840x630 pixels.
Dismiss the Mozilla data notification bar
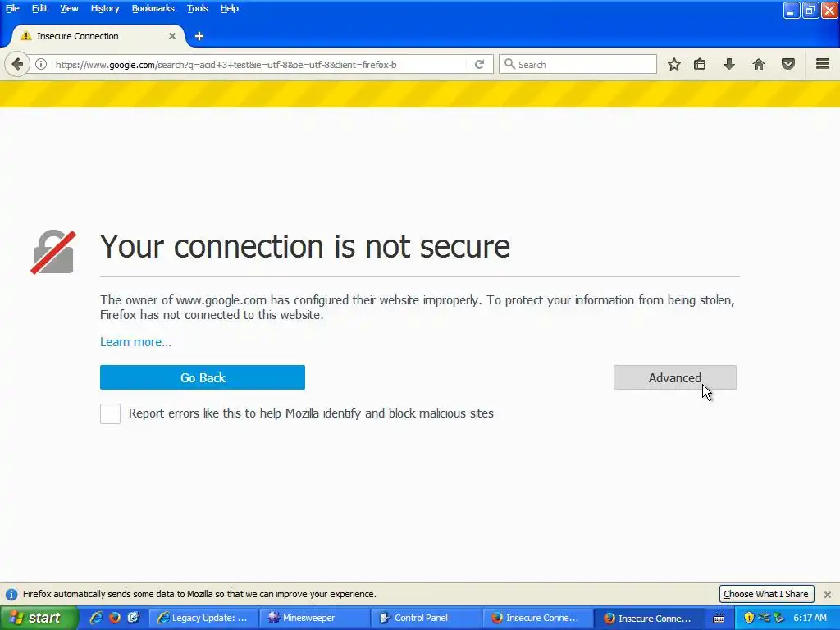[x=828, y=594]
